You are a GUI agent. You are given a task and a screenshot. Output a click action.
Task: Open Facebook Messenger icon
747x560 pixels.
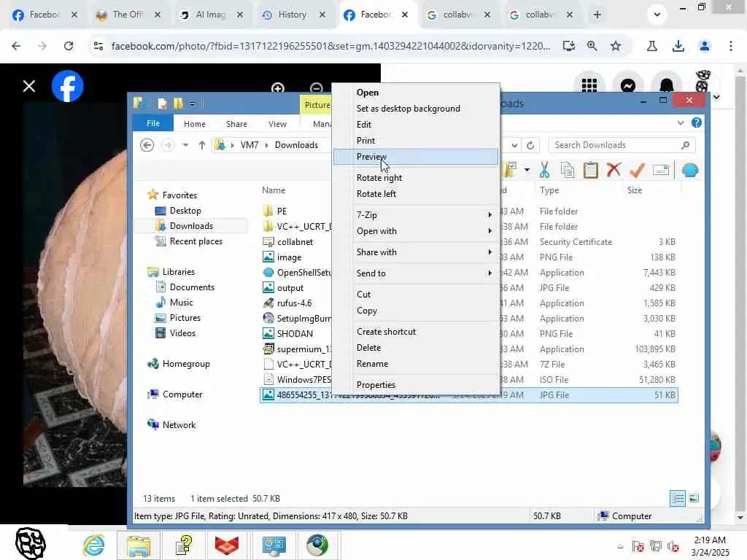[628, 86]
